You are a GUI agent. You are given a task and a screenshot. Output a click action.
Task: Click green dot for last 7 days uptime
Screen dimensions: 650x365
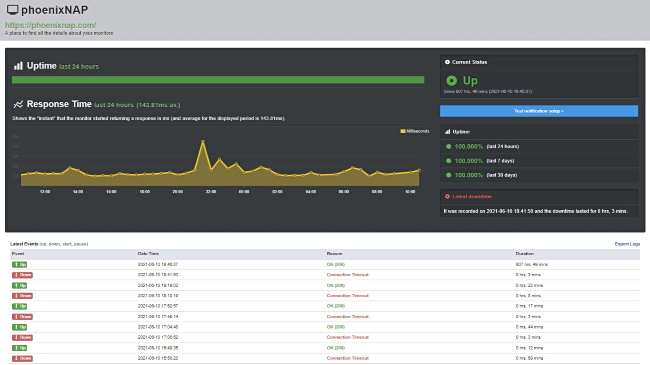coord(448,161)
